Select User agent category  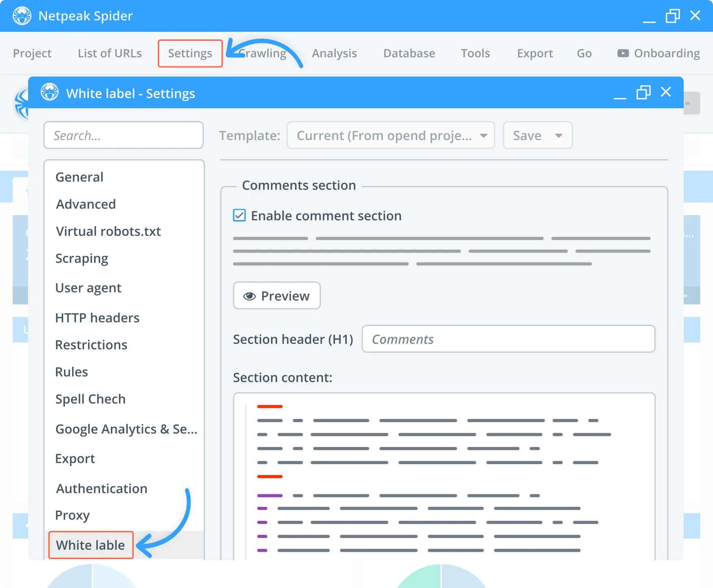click(88, 288)
